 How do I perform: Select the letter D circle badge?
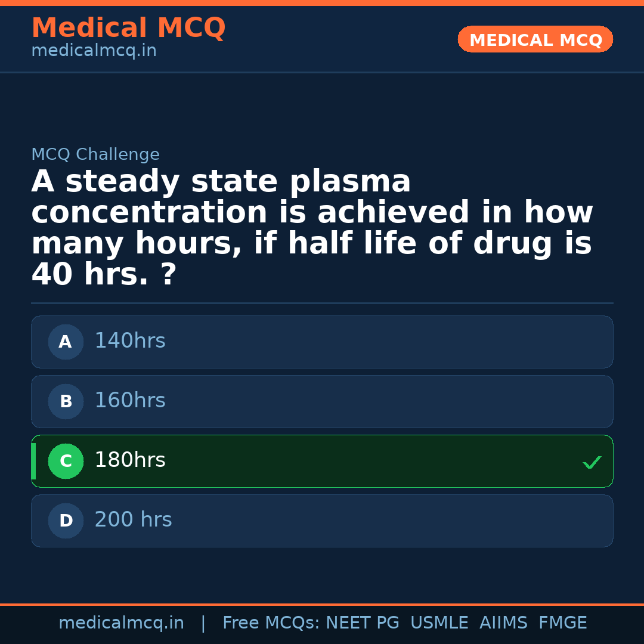coord(66,521)
